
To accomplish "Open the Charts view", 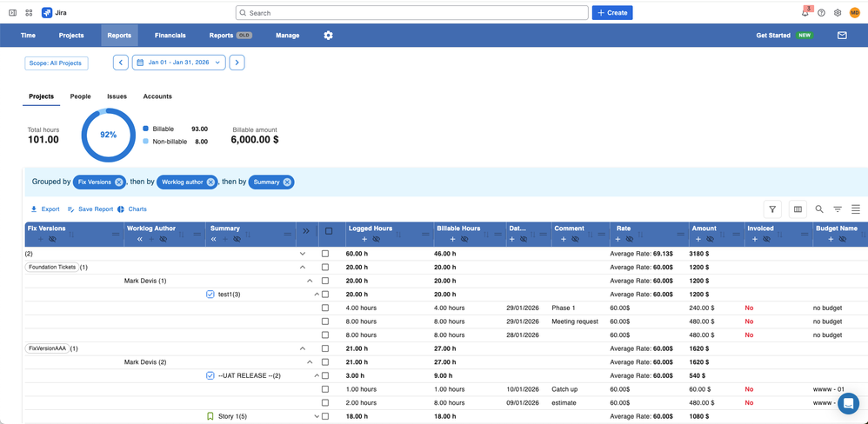I will click(131, 209).
